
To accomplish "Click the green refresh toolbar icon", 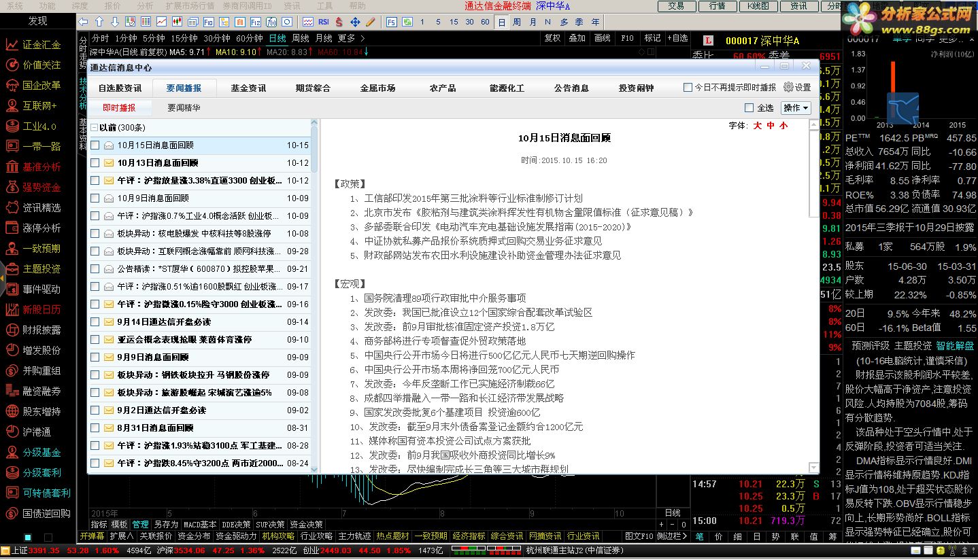I will pos(407,22).
